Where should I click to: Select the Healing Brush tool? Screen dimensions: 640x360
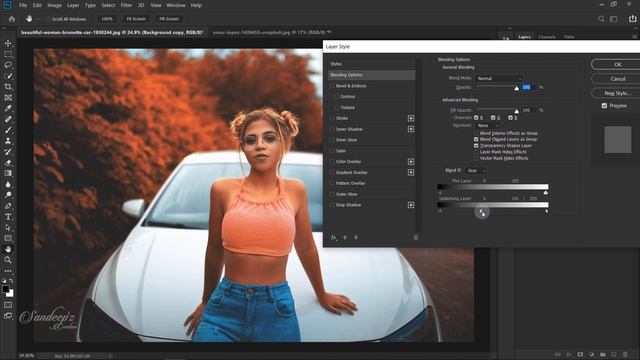8,119
